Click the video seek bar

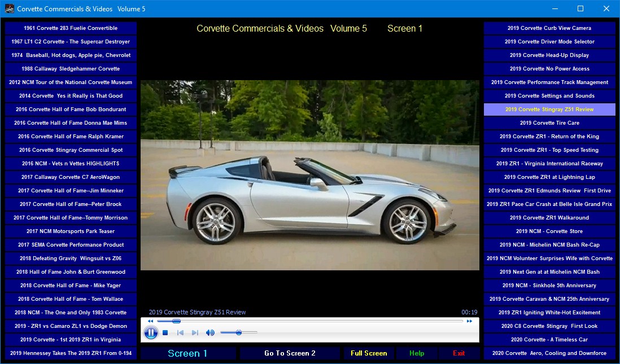click(x=309, y=321)
